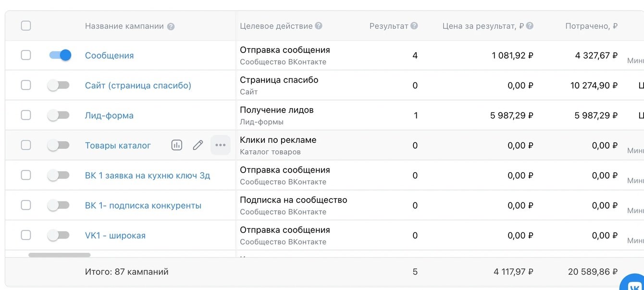Check the box for Сообщения campaign

pyautogui.click(x=26, y=55)
